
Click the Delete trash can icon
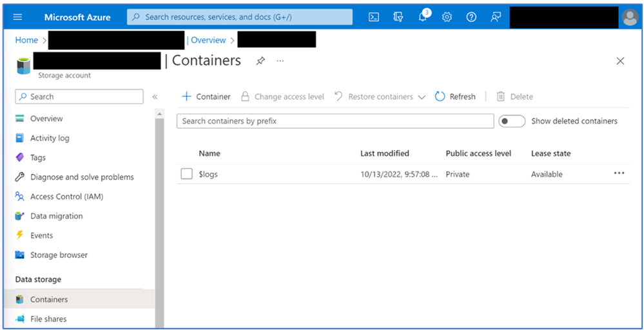pos(500,97)
